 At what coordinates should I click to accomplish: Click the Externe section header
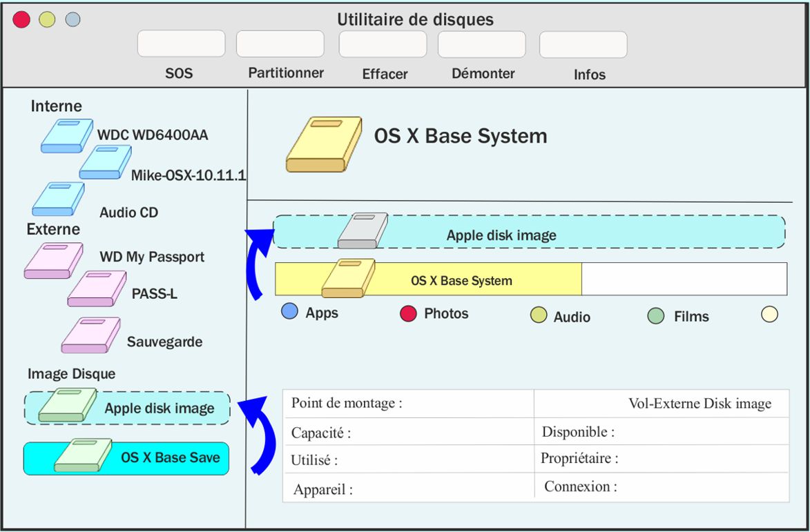point(53,229)
